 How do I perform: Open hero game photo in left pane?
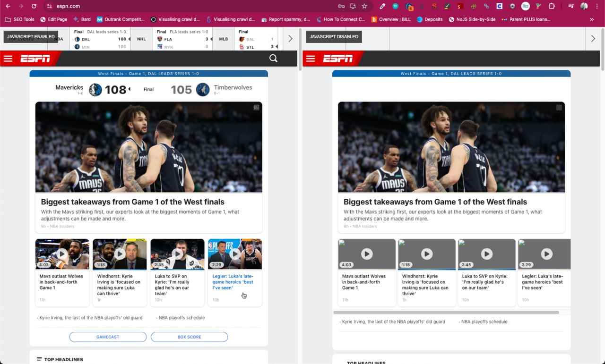[x=149, y=147]
